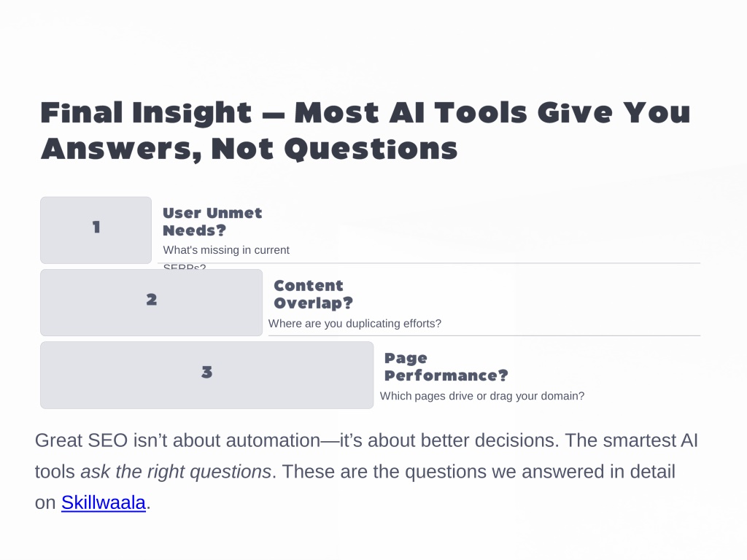Click 'What's missing in current' subtext
This screenshot has height=560, width=747.
pyautogui.click(x=226, y=250)
